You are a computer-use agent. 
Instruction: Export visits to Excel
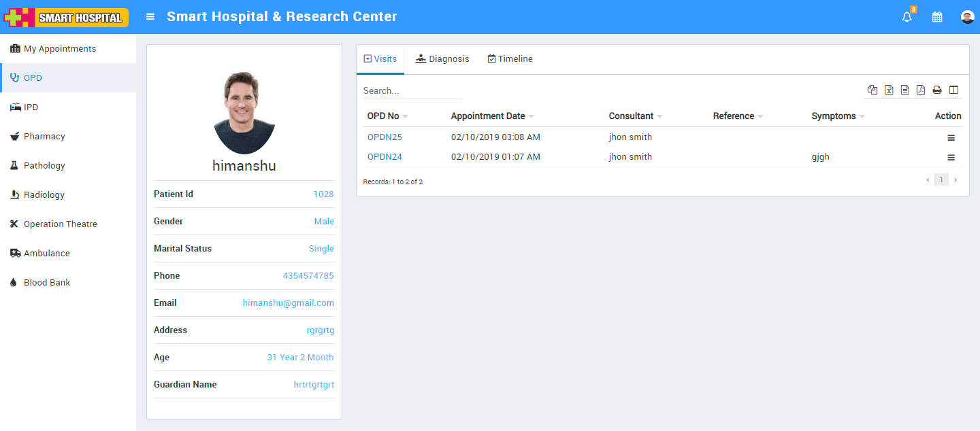tap(889, 90)
